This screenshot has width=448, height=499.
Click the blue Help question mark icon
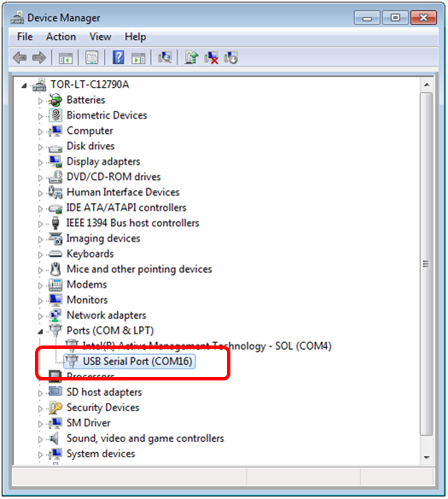click(118, 58)
